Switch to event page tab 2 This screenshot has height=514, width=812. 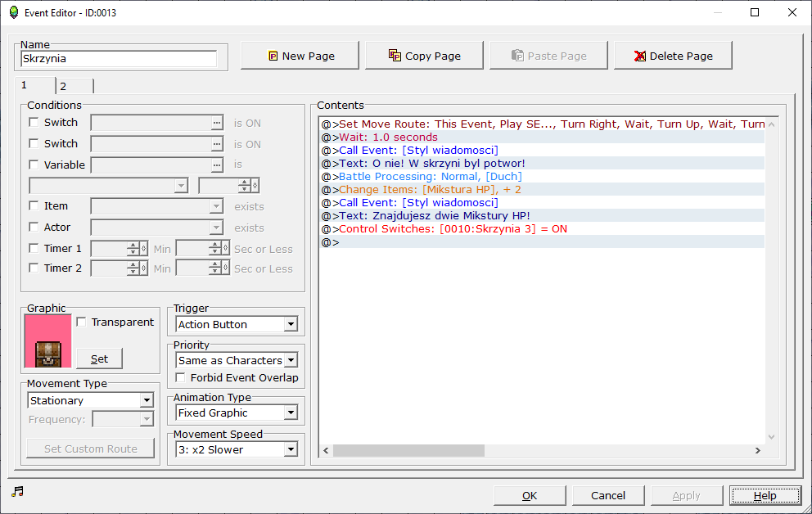(x=74, y=86)
